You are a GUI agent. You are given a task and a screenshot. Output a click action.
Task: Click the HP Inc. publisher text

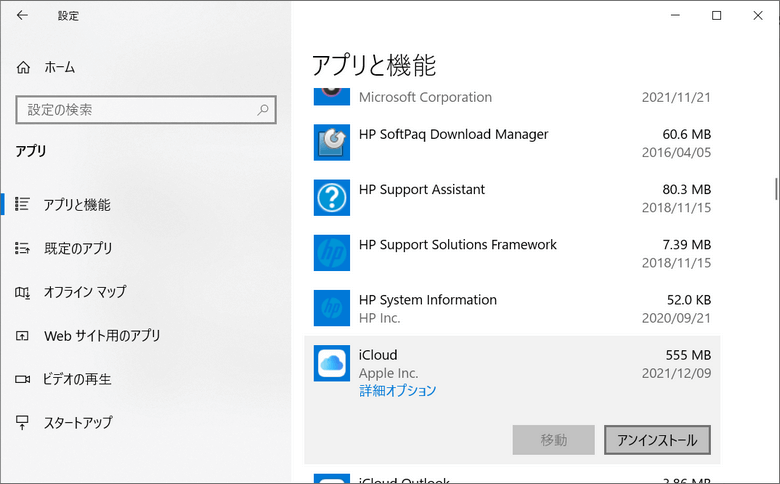(x=380, y=318)
